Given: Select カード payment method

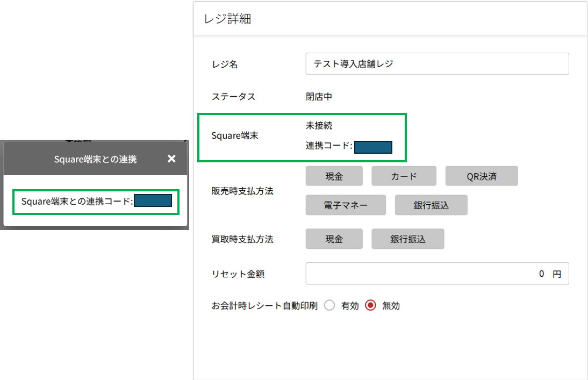Looking at the screenshot, I should 404,176.
